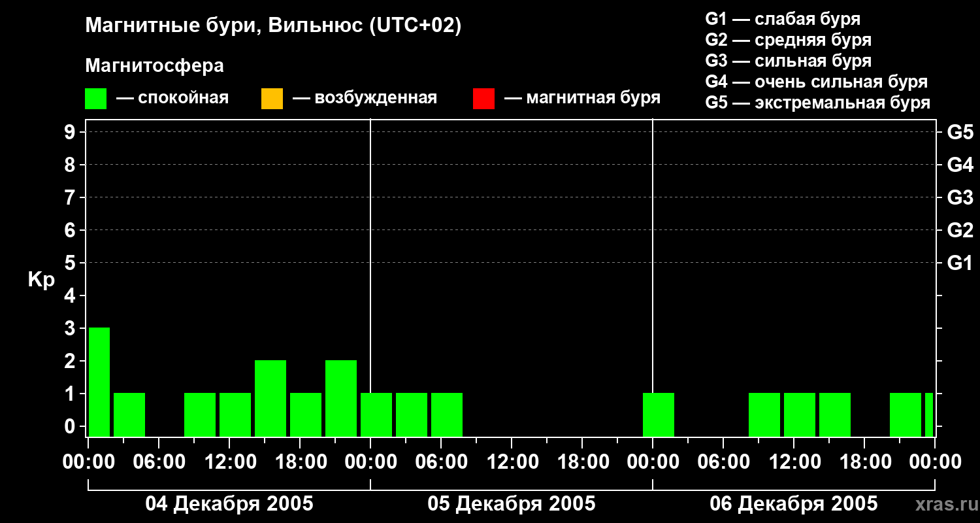Click the date label 04 Декабря 2005
The image size is (980, 523).
tap(229, 504)
